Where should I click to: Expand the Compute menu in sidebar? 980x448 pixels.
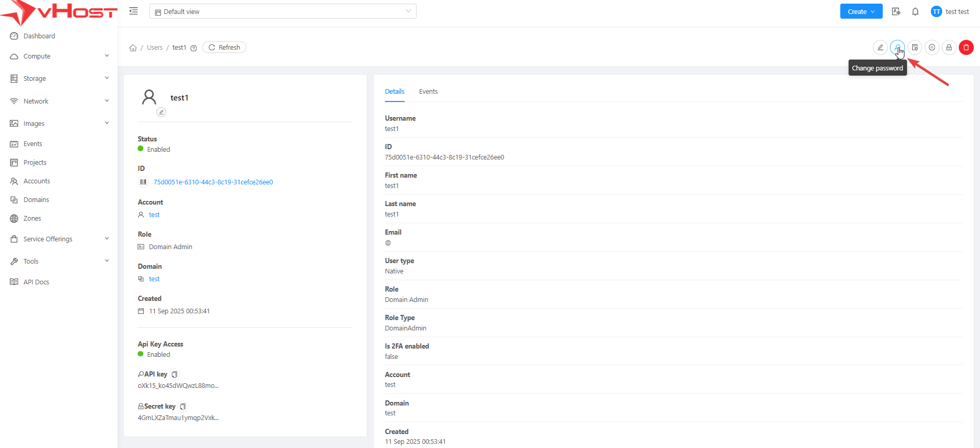[x=60, y=56]
